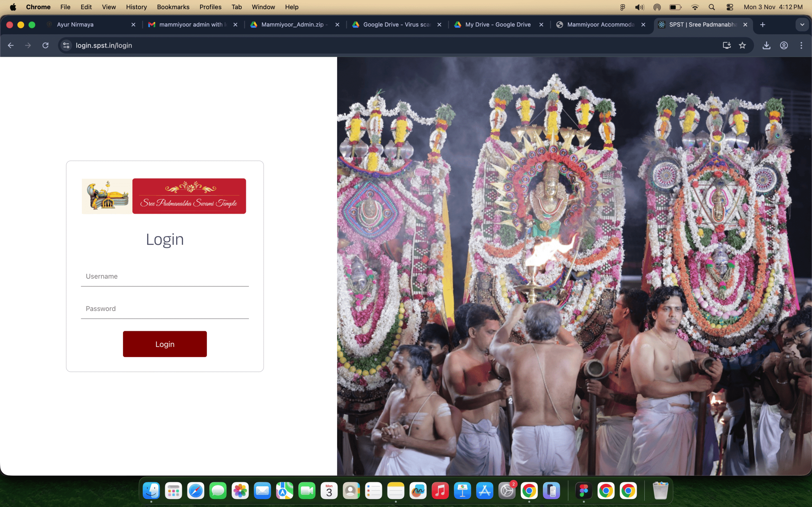Open macOS Control Center toggles icon
The width and height of the screenshot is (812, 507).
click(730, 7)
